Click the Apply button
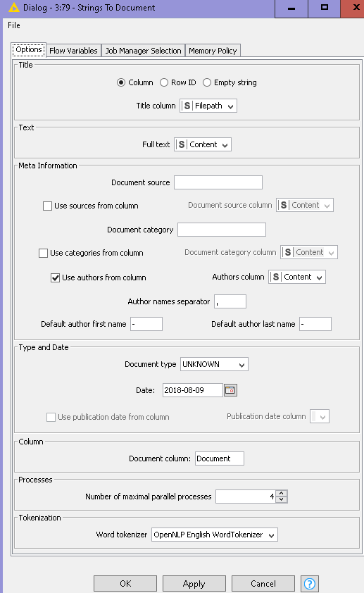This screenshot has width=364, height=593. [x=194, y=584]
